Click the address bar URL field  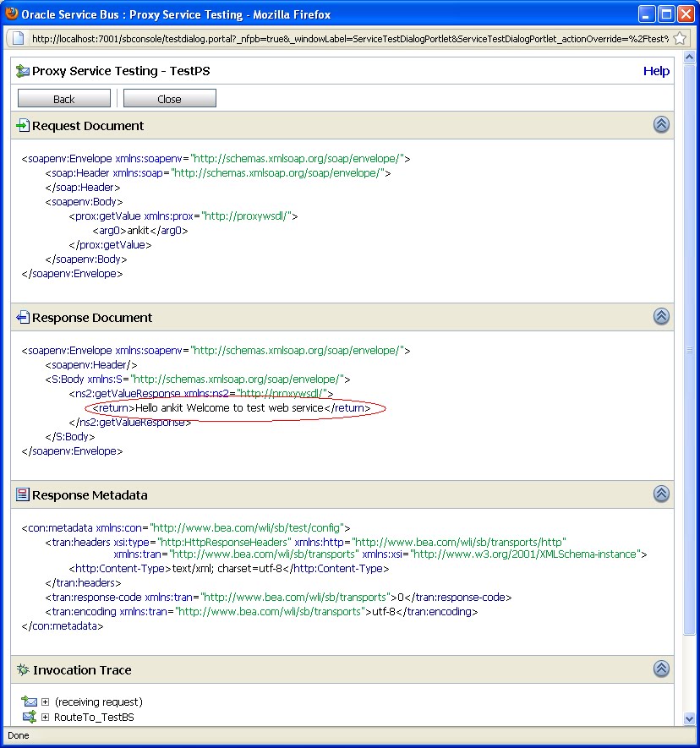[x=350, y=39]
